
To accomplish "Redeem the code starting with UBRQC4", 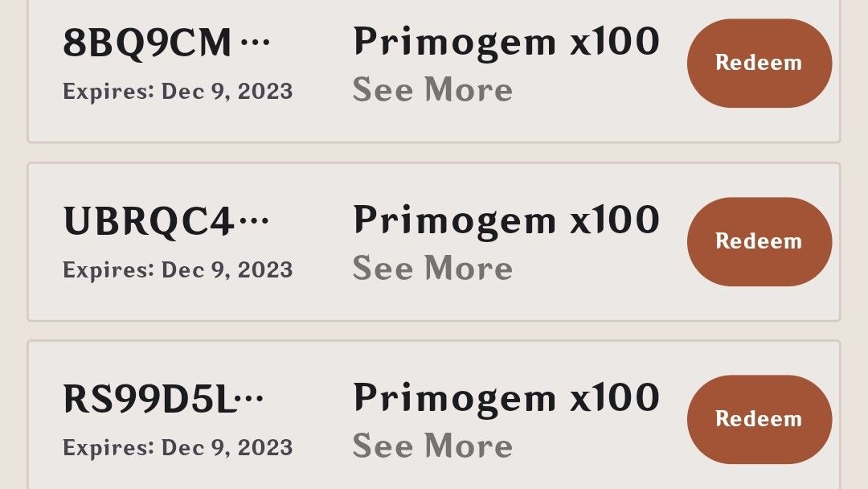I will [x=758, y=241].
